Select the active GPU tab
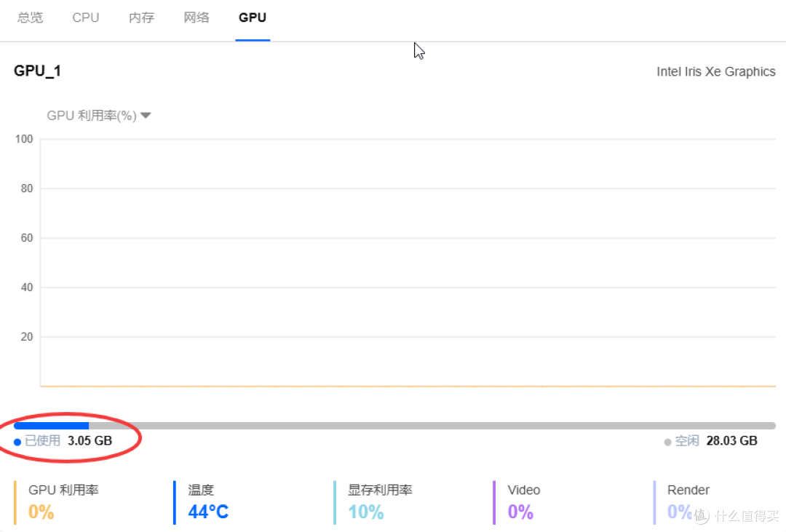 [x=252, y=17]
